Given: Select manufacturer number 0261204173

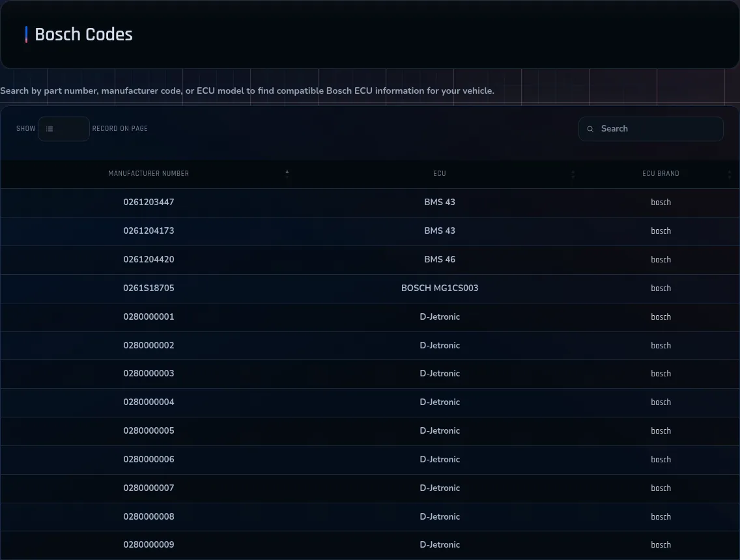Looking at the screenshot, I should click(x=149, y=231).
